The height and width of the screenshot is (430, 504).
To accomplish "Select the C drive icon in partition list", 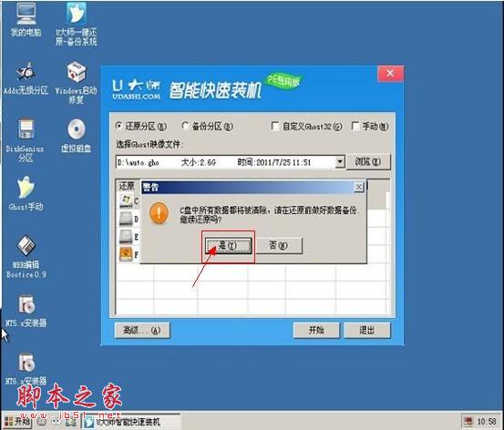I will click(127, 200).
